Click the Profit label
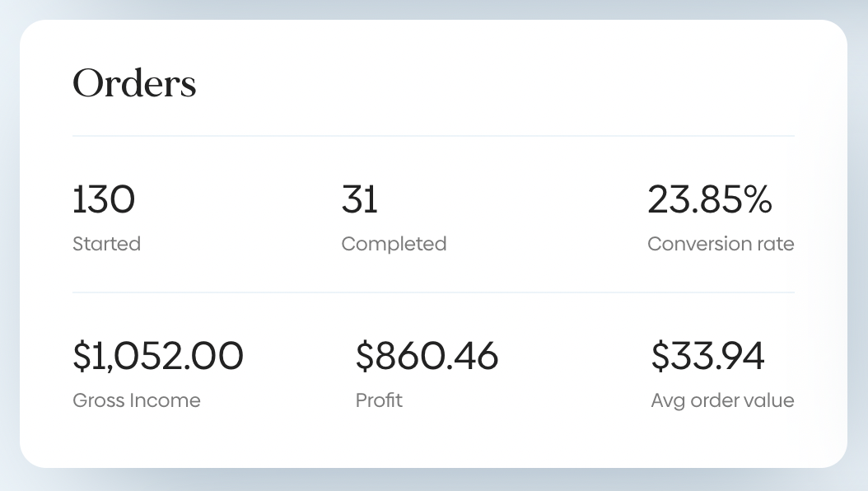Image resolution: width=868 pixels, height=491 pixels. (x=379, y=400)
